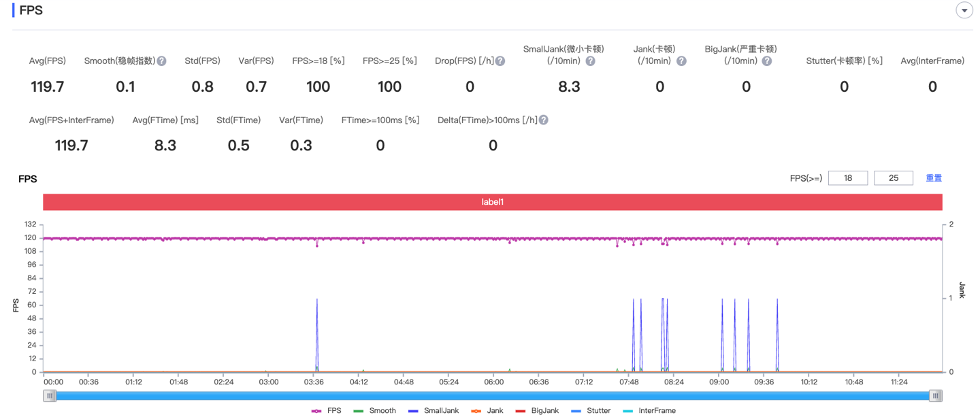Collapse the FPS section with arrow button

(964, 10)
